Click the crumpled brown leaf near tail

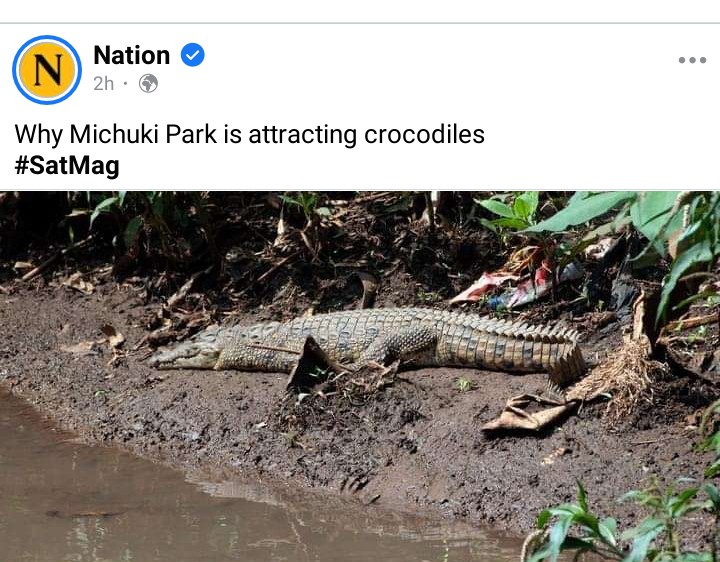click(x=528, y=413)
